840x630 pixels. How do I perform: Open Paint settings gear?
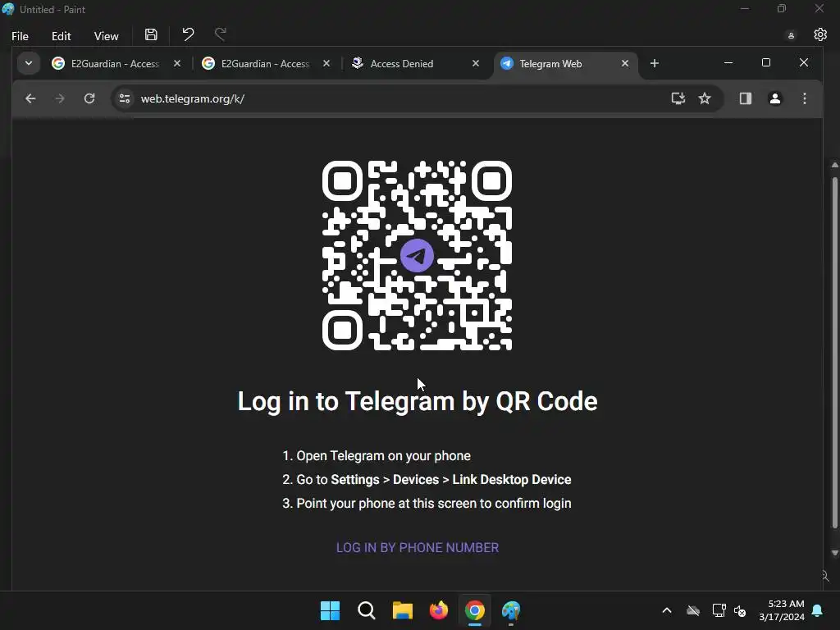(820, 34)
